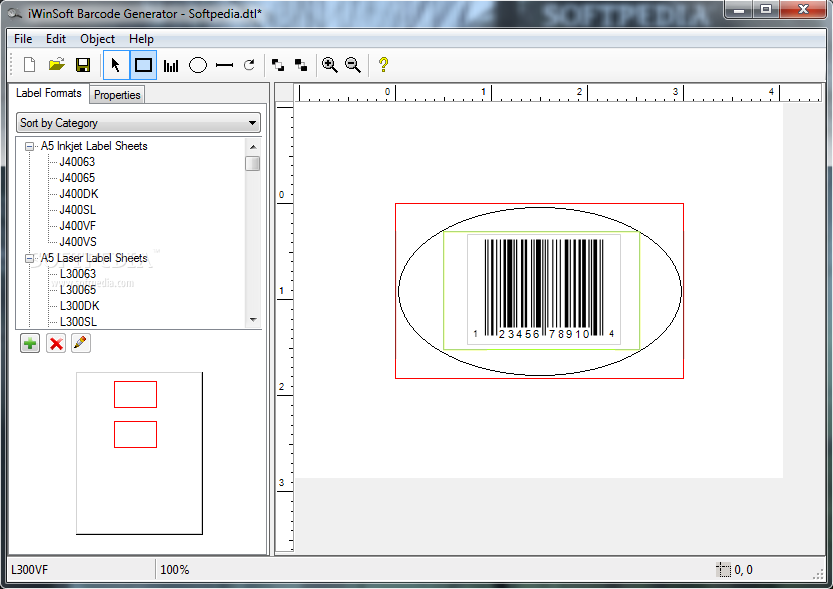This screenshot has width=833, height=589.
Task: Delete the label format with the red X
Action: (56, 343)
